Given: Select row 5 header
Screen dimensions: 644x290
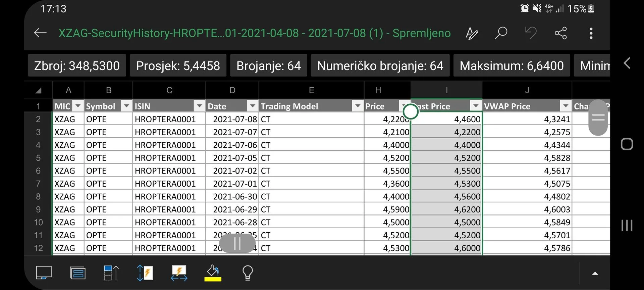Looking at the screenshot, I should point(38,158).
